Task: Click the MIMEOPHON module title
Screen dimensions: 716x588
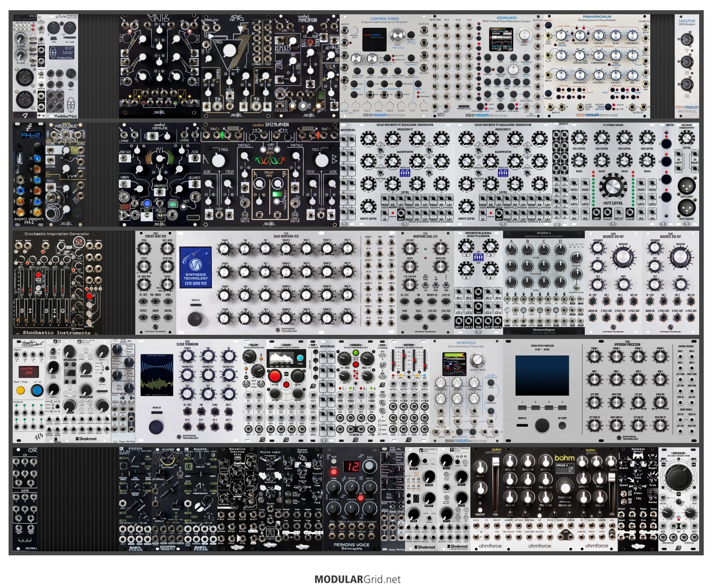Action: 307,20
